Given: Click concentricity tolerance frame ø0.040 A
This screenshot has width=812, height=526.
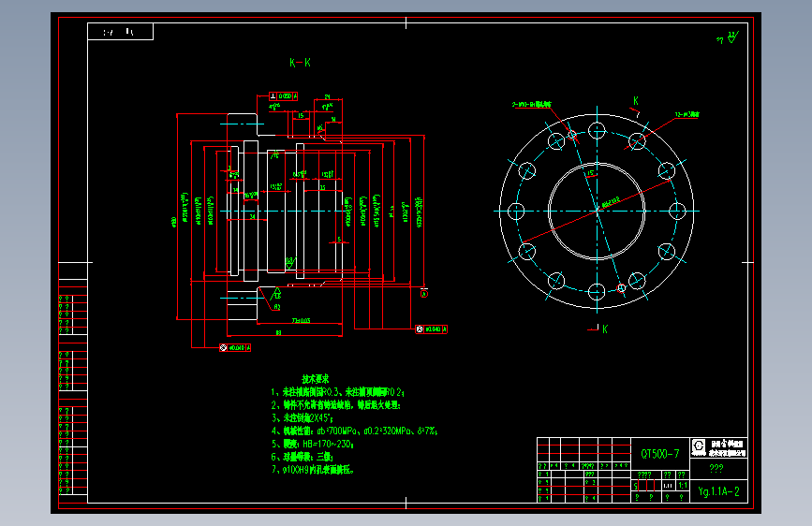Looking at the screenshot, I should point(431,329).
